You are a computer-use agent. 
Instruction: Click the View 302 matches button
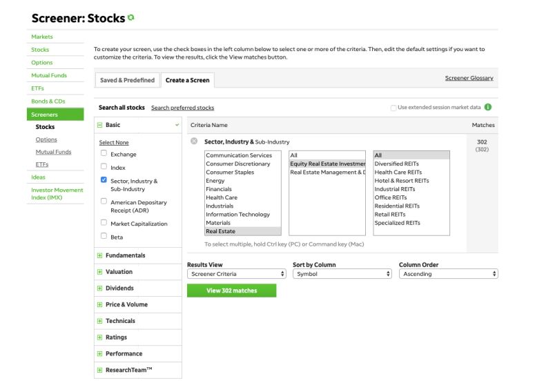231,291
